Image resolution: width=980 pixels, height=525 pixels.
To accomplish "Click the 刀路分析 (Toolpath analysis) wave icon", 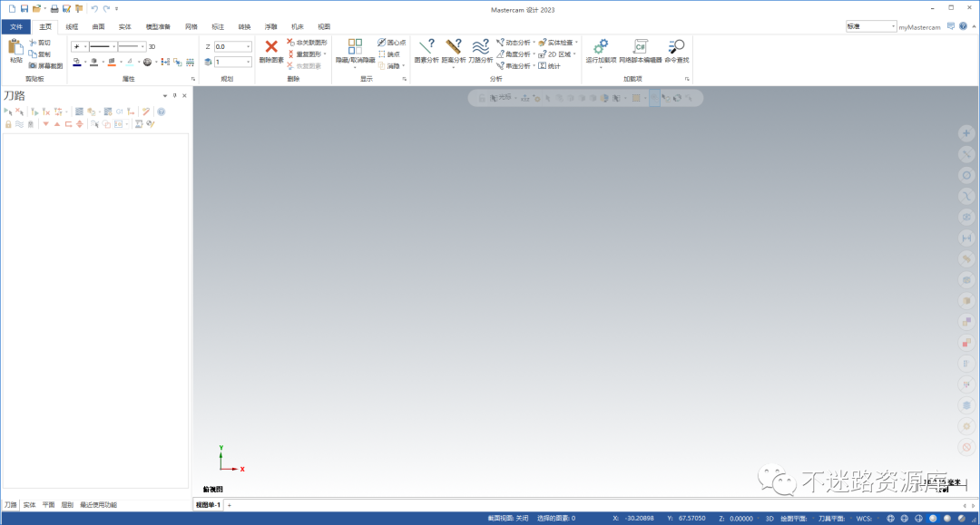I will (x=481, y=47).
